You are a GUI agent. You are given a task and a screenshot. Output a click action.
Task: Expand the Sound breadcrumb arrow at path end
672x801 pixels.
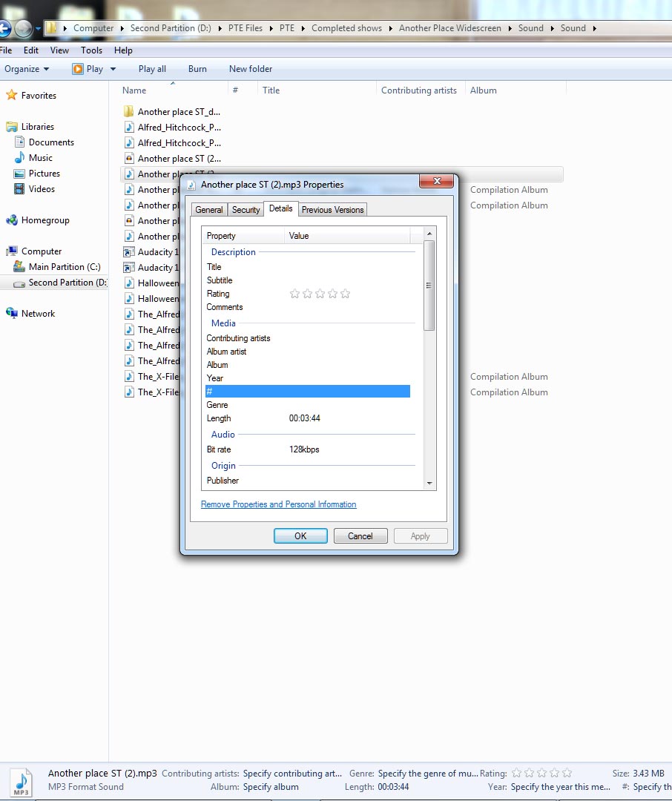click(x=593, y=28)
